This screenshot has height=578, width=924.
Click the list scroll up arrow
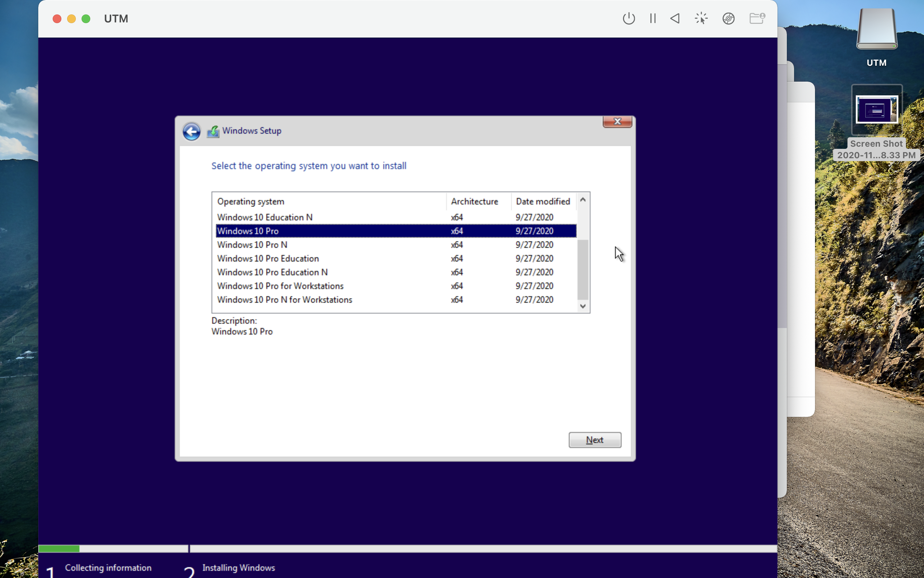click(x=583, y=199)
